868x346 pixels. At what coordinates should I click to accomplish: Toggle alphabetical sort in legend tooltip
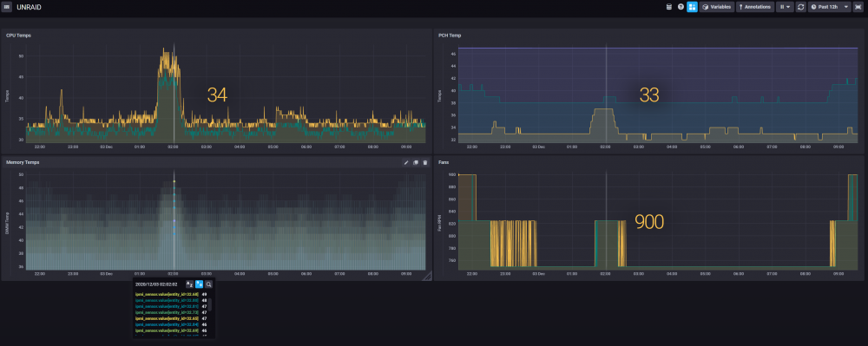pyautogui.click(x=189, y=284)
